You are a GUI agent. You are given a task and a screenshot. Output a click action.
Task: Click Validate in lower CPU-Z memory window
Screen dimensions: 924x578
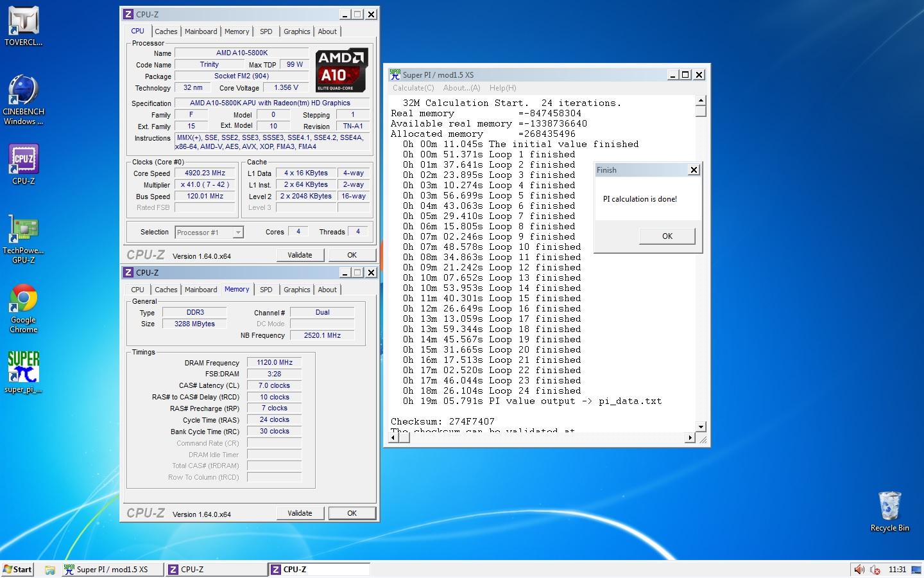[300, 513]
